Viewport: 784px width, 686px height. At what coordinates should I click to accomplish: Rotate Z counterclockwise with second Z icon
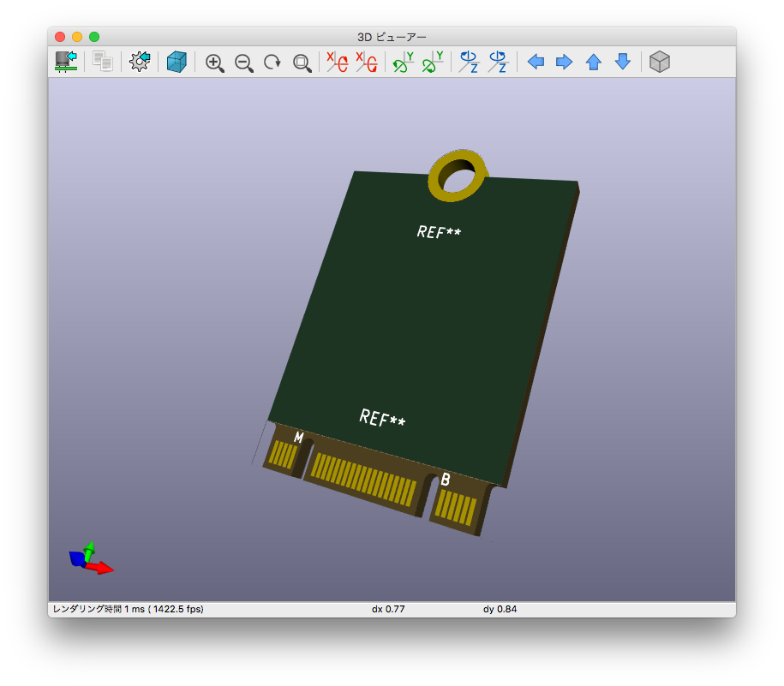coord(498,62)
